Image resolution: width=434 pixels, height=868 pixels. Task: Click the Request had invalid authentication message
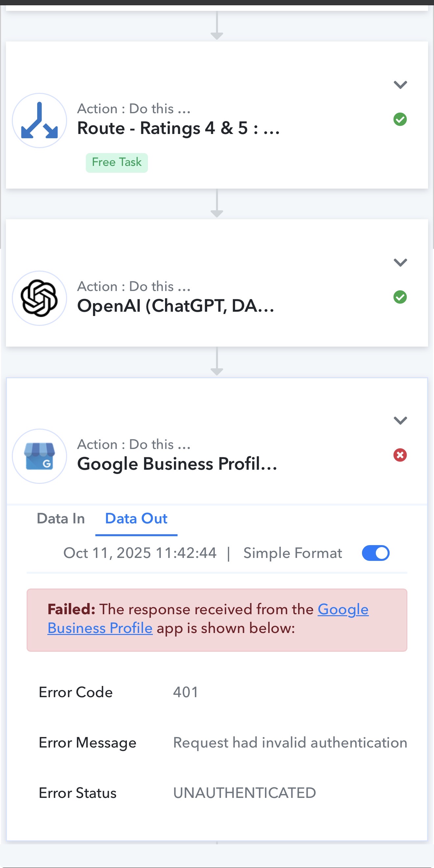pyautogui.click(x=290, y=743)
